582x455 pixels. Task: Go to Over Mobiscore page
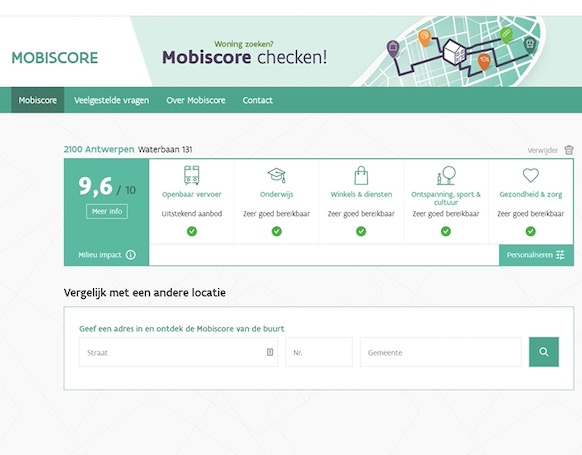[196, 100]
